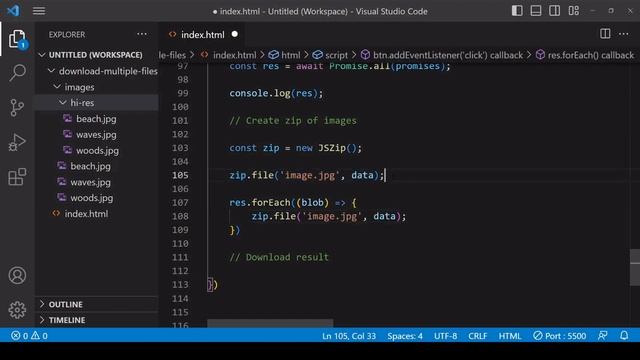Toggle Primary Side Bar layout icon
Image resolution: width=640 pixels, height=360 pixels.
point(517,11)
